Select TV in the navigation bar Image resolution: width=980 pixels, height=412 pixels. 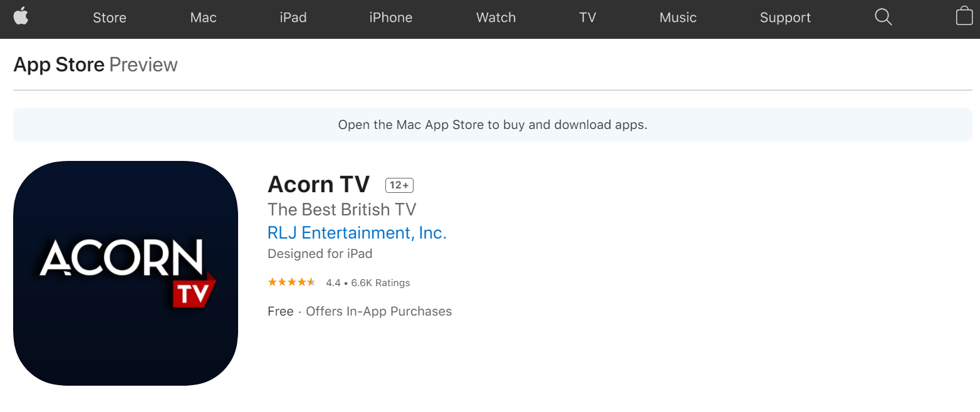(x=588, y=18)
